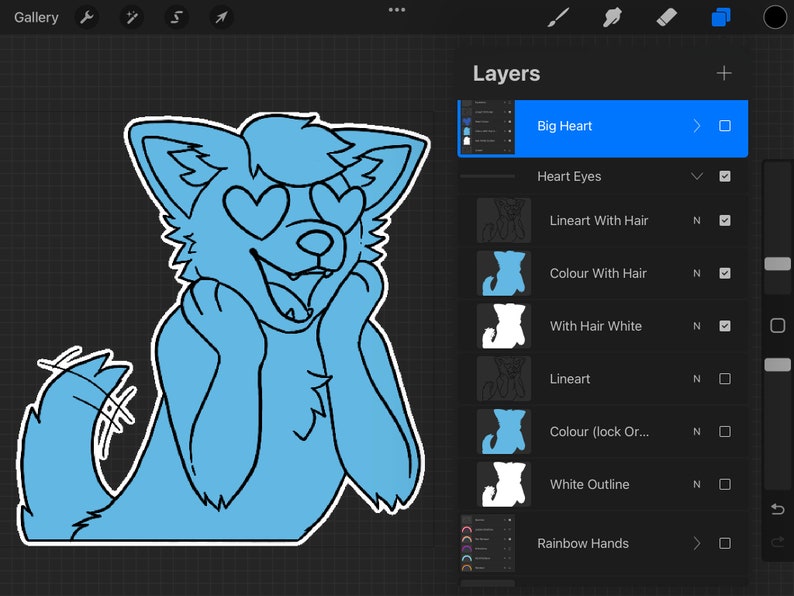This screenshot has height=596, width=794.
Task: Tap the three-dot menu at top
Action: coord(396,10)
